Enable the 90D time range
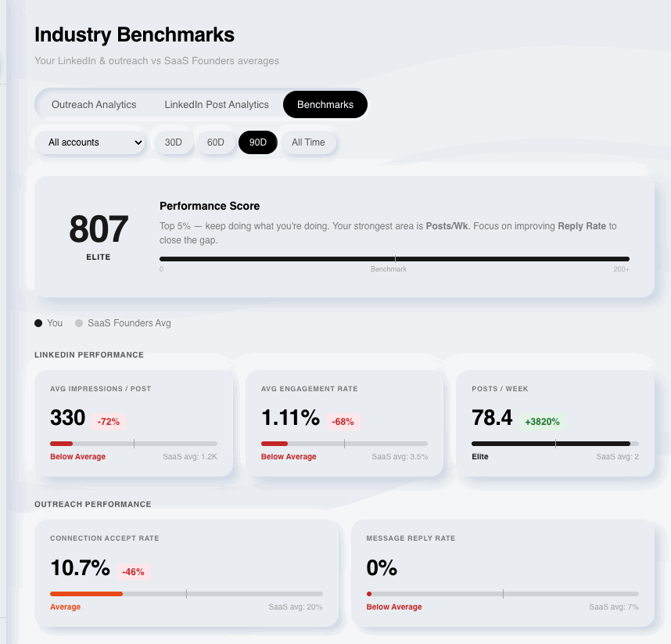 (x=257, y=142)
